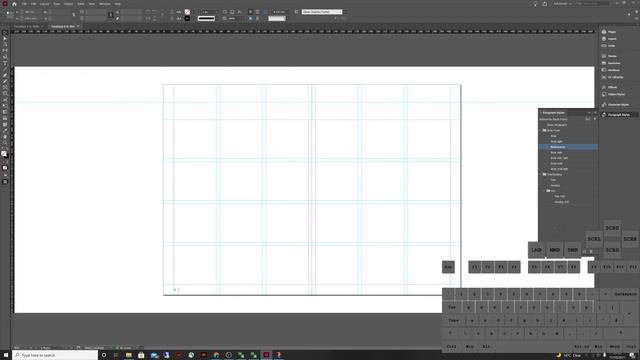The image size is (640, 360).
Task: Toggle screen mode button at Tools bottom
Action: point(5,182)
